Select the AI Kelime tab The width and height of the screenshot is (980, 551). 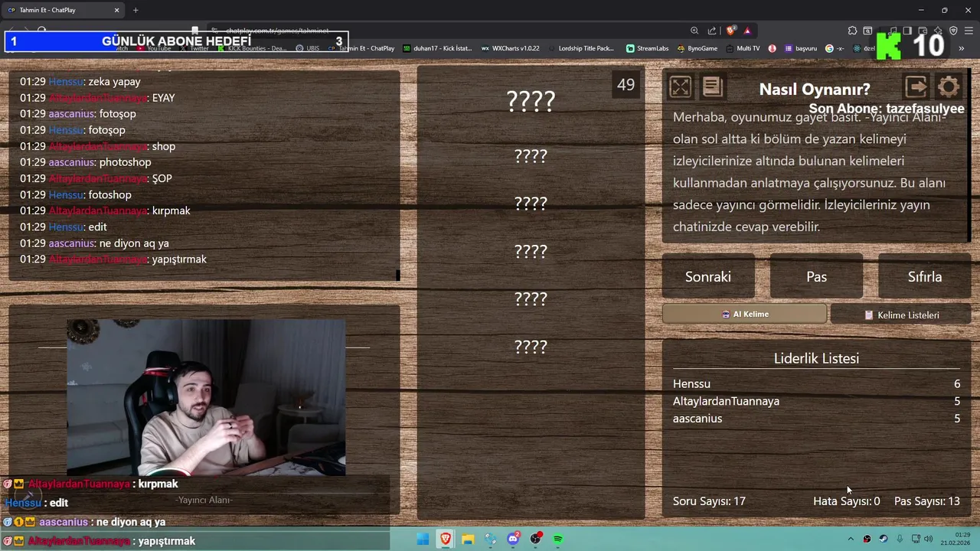pos(744,315)
